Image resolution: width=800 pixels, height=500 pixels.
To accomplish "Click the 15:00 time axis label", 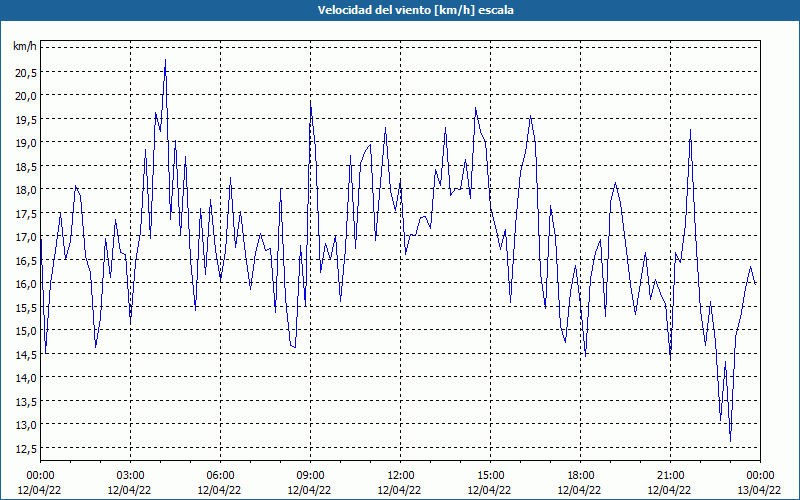I will (490, 476).
